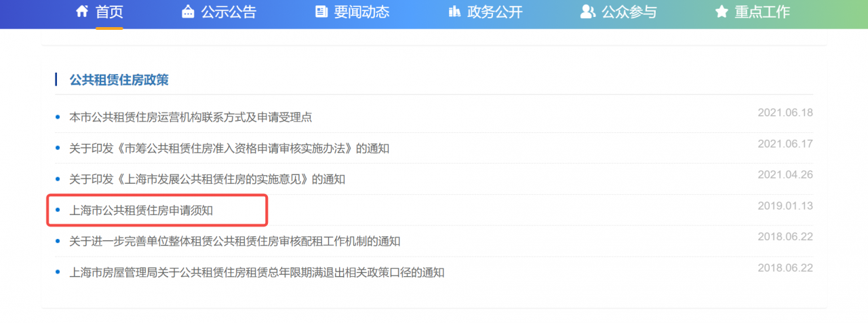The width and height of the screenshot is (868, 323).
Task: Click the date 2019.01.13
Action: tap(785, 206)
